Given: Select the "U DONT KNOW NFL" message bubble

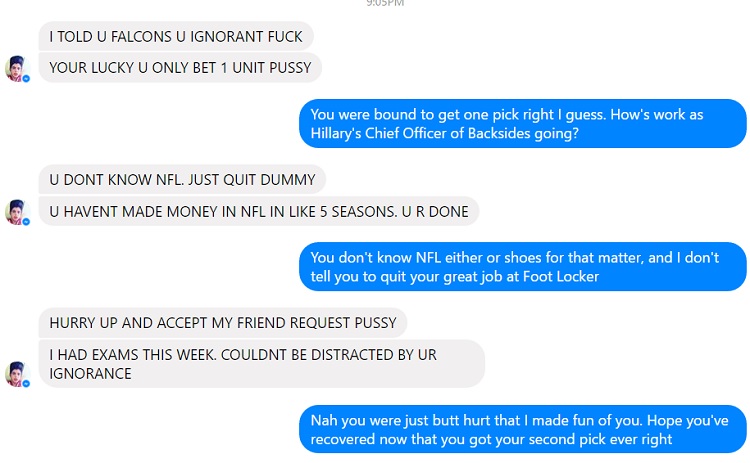Looking at the screenshot, I should (x=182, y=179).
